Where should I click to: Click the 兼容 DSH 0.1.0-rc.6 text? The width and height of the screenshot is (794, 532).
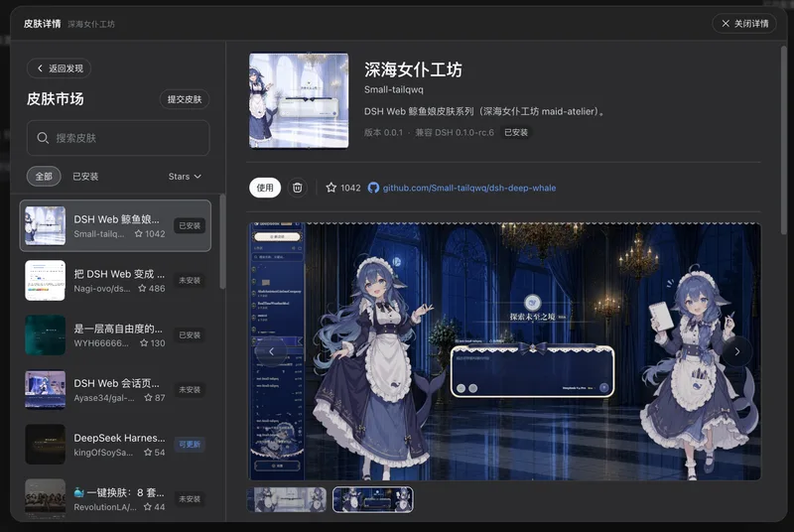click(455, 132)
